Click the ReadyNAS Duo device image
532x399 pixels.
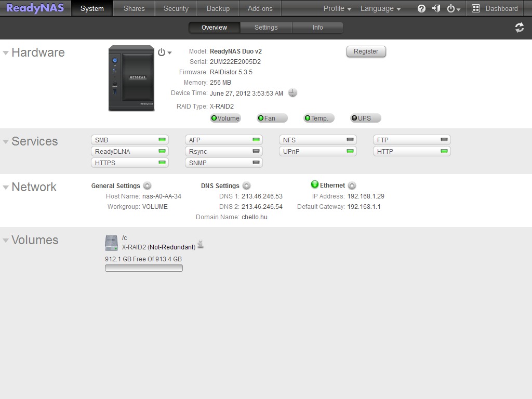131,78
